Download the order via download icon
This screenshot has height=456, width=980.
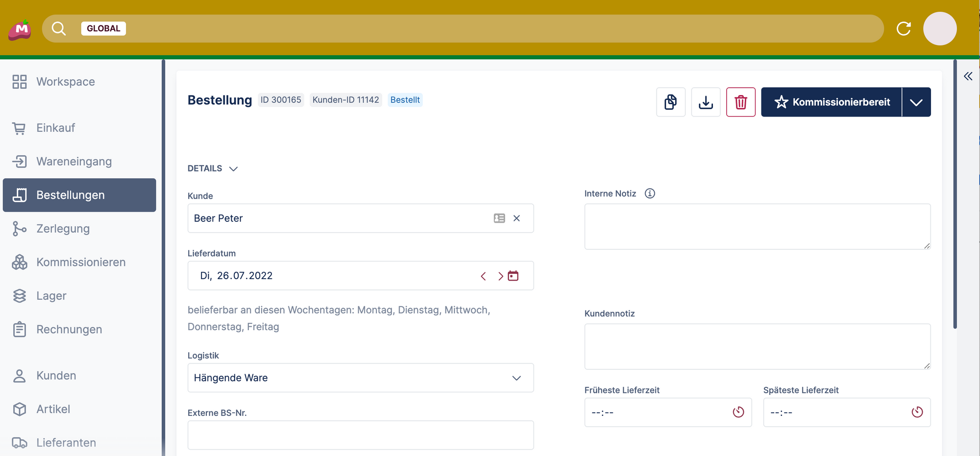(x=706, y=102)
